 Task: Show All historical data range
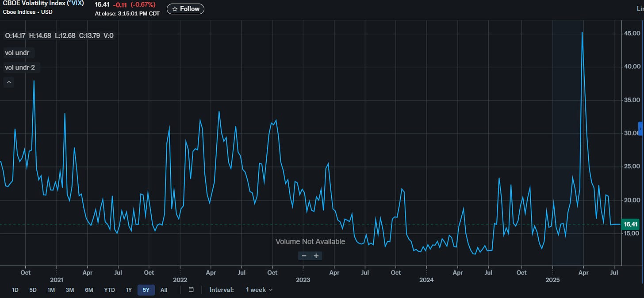pos(164,290)
